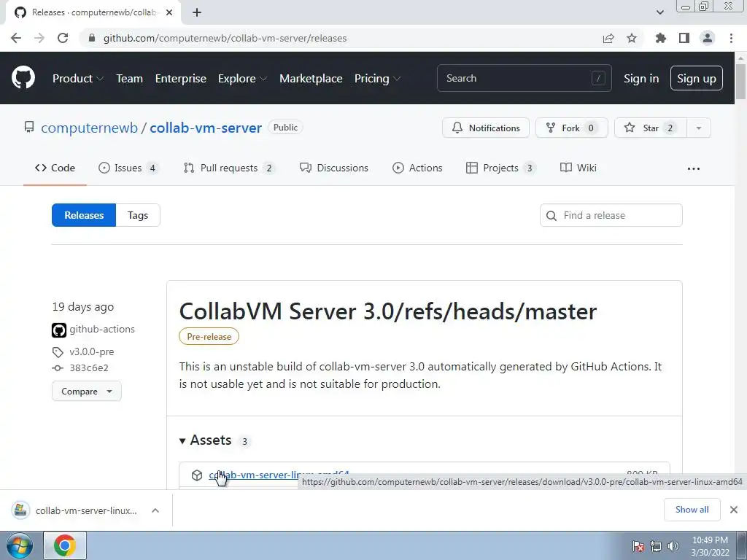Open Chrome three-dot menu

[x=731, y=38]
